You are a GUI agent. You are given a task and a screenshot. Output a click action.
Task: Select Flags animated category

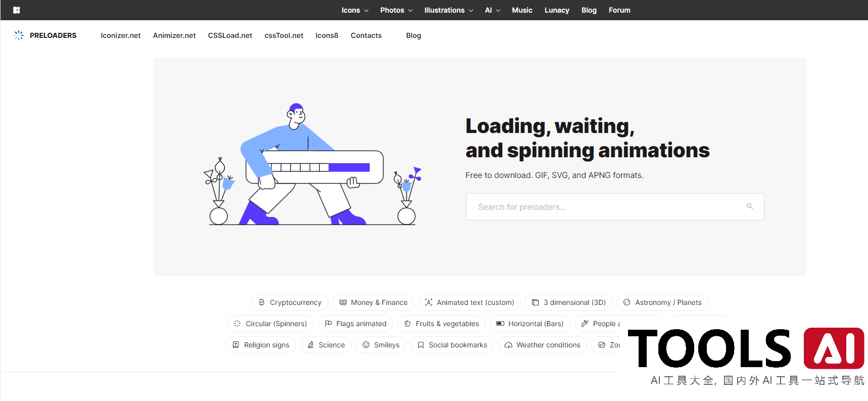355,324
